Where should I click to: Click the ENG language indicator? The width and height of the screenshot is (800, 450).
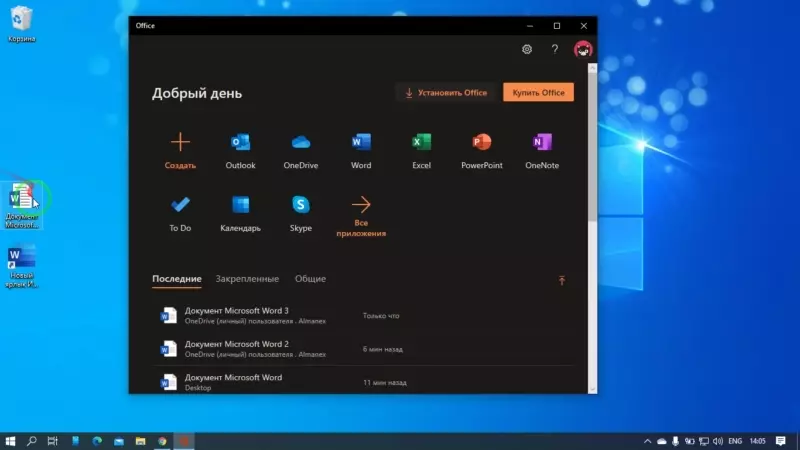pos(735,441)
